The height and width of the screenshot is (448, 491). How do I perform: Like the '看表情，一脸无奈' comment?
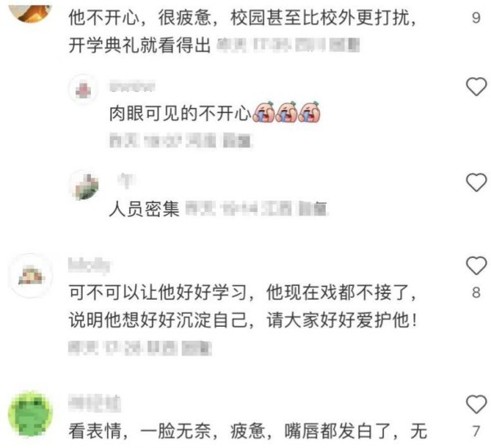click(476, 405)
